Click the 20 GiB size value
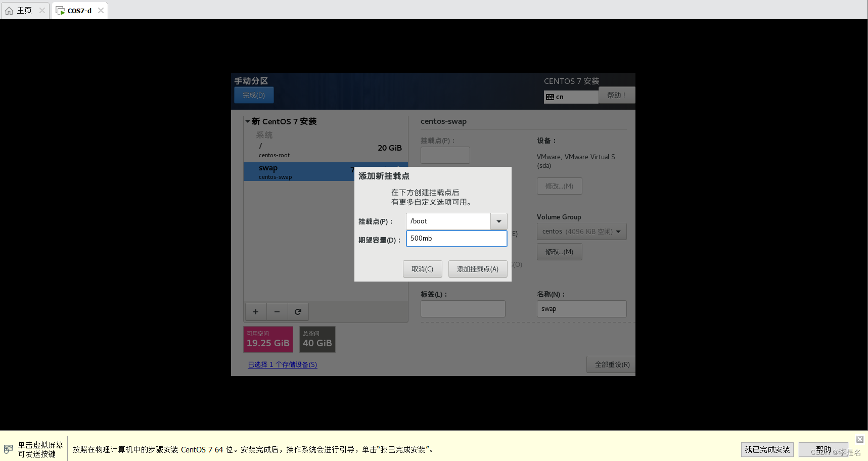The width and height of the screenshot is (868, 461). (390, 148)
